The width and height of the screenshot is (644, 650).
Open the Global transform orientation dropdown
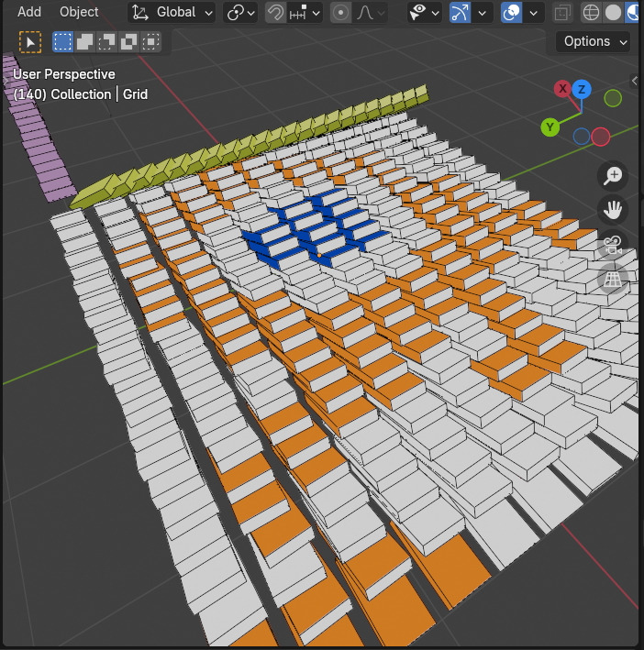172,13
